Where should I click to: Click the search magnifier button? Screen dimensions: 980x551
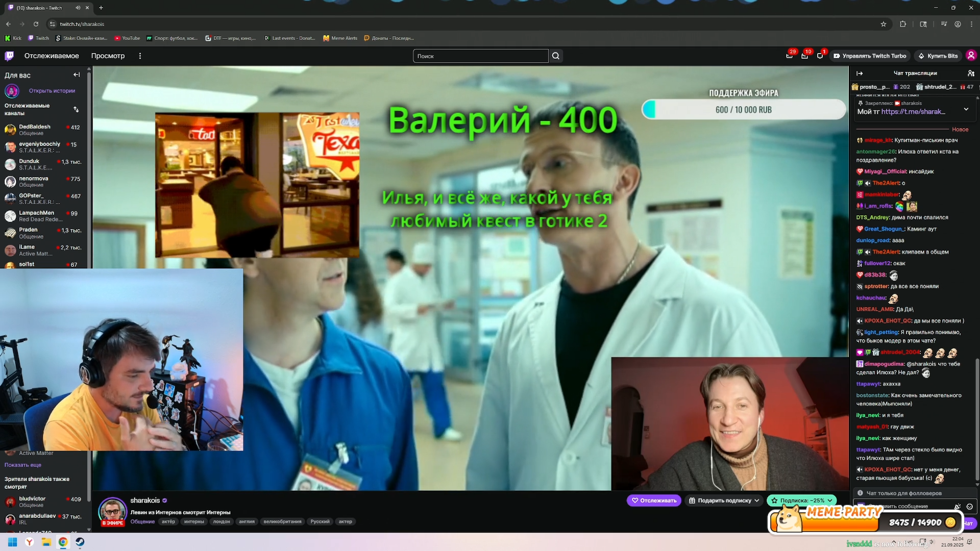coord(556,56)
